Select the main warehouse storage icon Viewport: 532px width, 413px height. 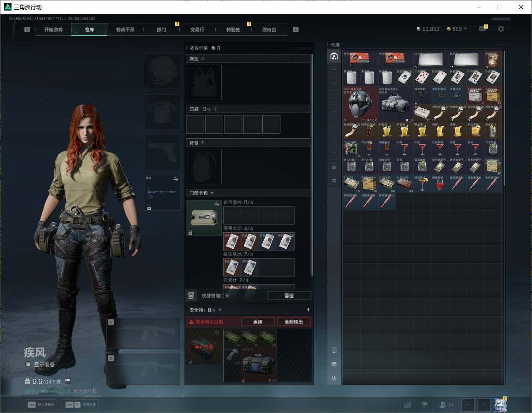tap(334, 56)
